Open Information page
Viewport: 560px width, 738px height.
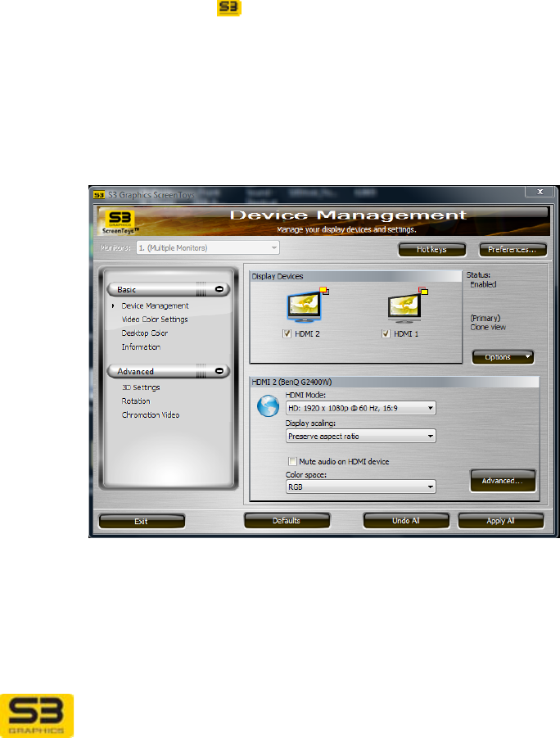pos(141,346)
